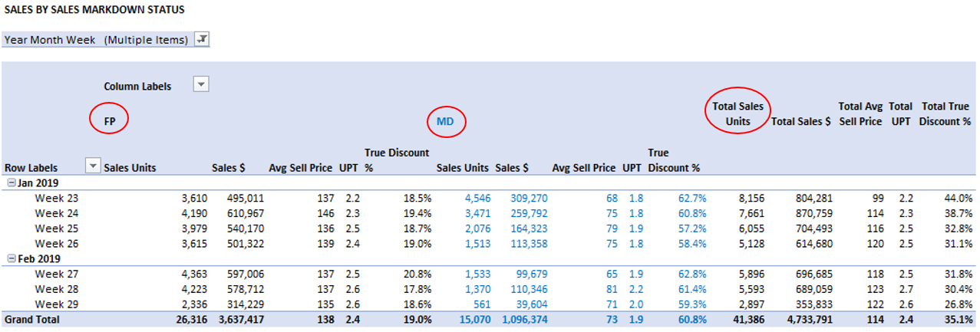Open the Column Labels filter dropdown

point(200,85)
